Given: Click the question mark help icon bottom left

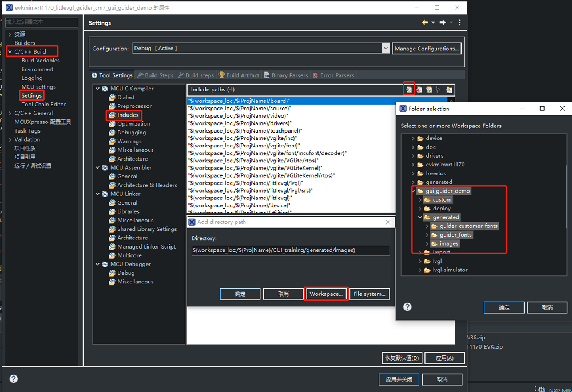Looking at the screenshot, I should tap(13, 379).
